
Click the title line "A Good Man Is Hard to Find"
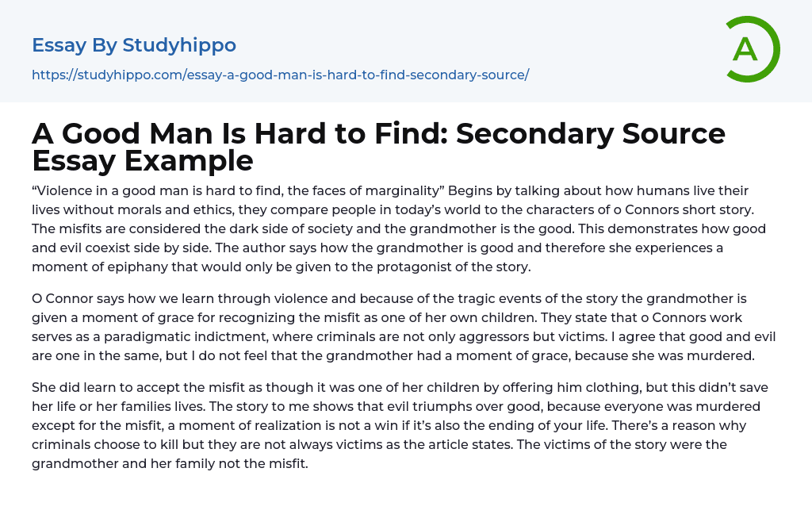point(238,133)
